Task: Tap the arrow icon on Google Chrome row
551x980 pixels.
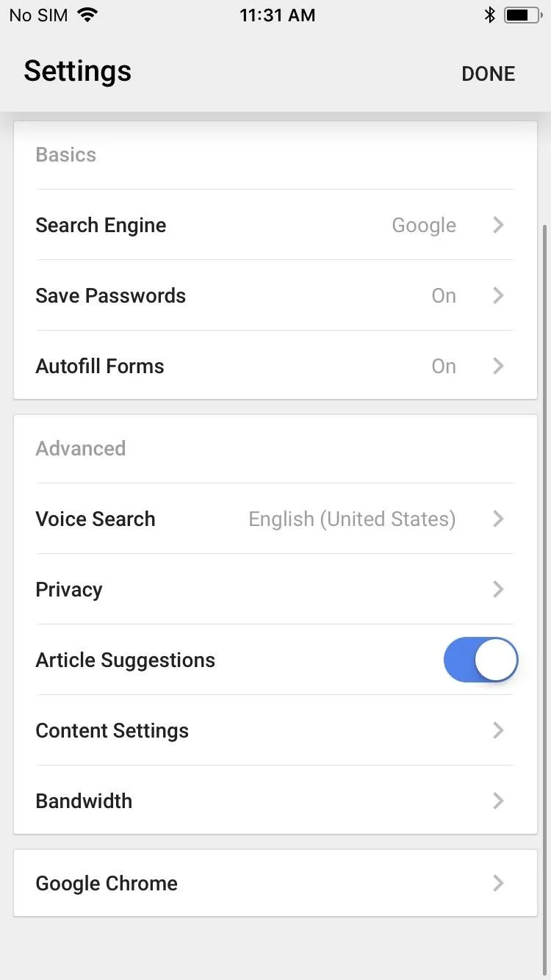Action: point(498,883)
